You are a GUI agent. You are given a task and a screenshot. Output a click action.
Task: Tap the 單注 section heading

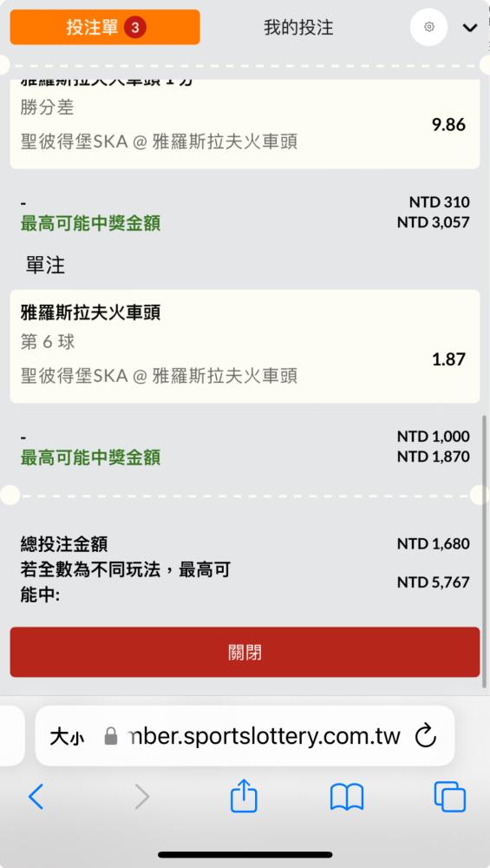click(x=45, y=266)
